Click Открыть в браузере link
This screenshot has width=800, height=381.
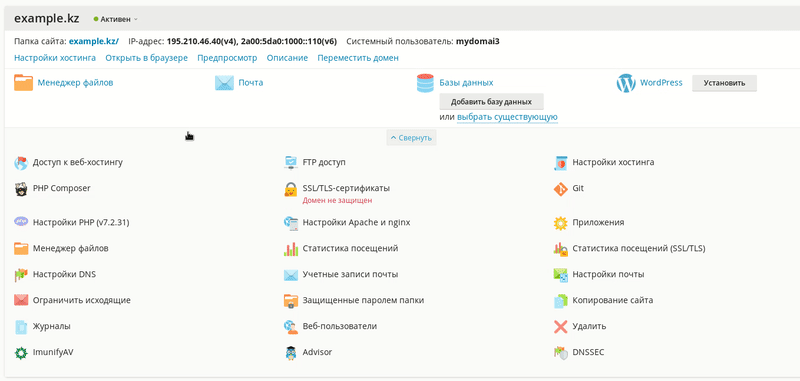146,58
